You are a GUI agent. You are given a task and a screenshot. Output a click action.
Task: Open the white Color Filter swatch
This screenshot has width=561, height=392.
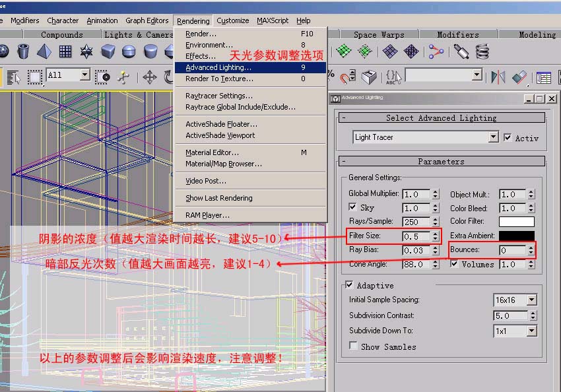pos(516,221)
